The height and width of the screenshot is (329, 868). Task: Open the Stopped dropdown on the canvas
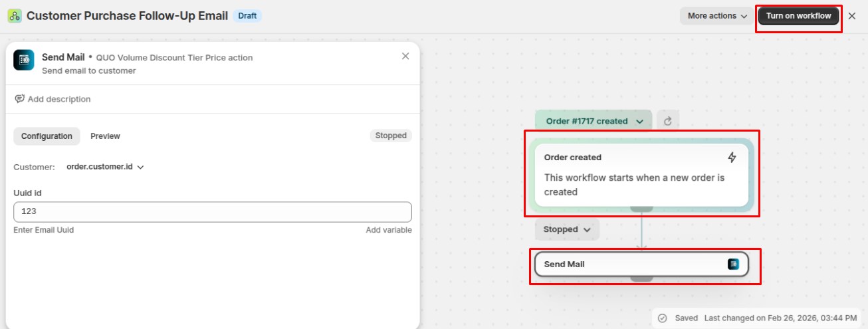pos(567,229)
